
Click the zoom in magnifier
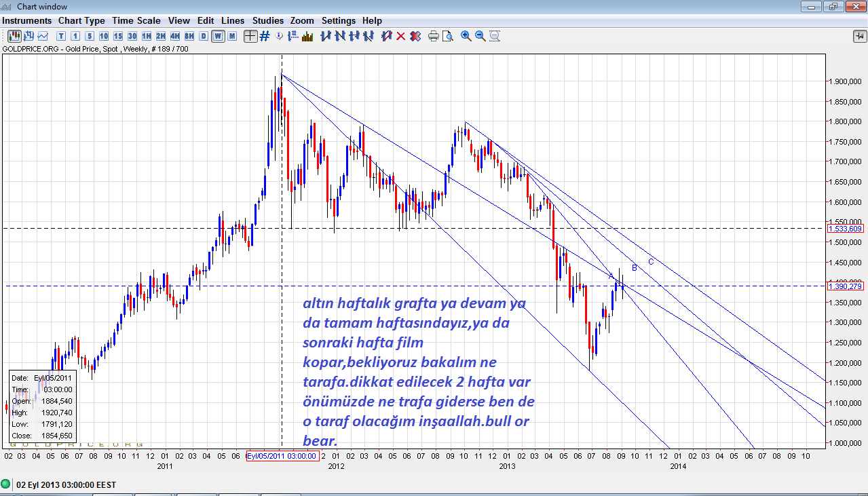click(466, 36)
